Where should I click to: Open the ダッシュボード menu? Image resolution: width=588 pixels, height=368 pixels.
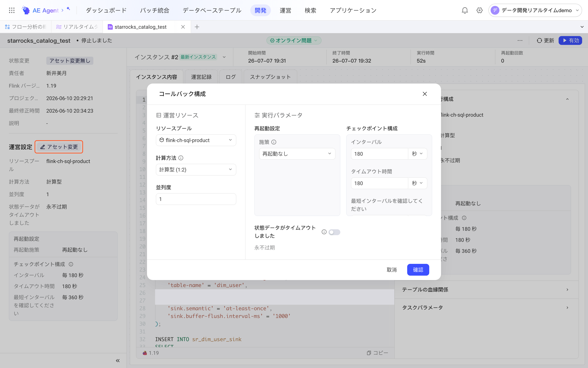point(106,10)
